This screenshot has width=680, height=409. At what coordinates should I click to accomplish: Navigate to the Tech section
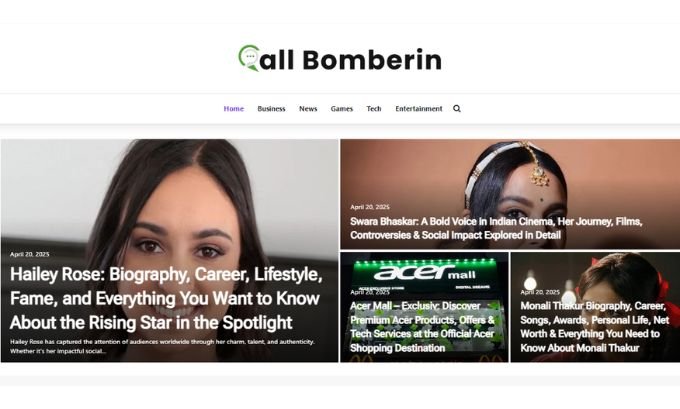click(x=374, y=108)
